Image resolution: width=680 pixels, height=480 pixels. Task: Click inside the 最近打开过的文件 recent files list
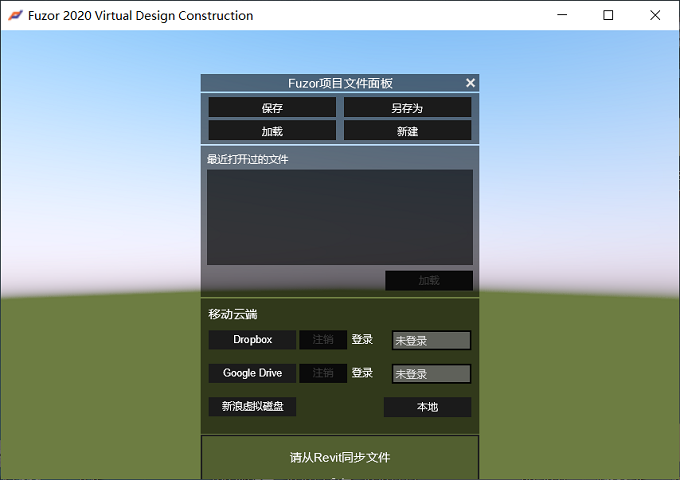point(340,217)
